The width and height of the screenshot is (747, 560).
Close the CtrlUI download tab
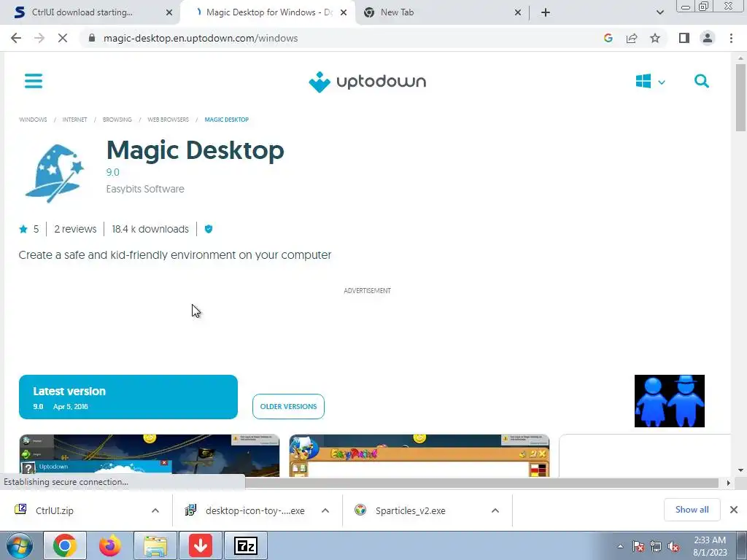[x=169, y=12]
